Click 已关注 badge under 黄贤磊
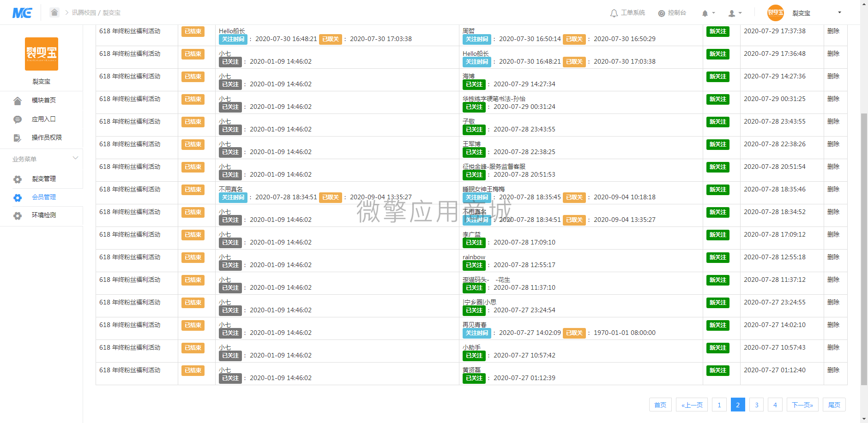Image resolution: width=868 pixels, height=423 pixels. (x=474, y=378)
